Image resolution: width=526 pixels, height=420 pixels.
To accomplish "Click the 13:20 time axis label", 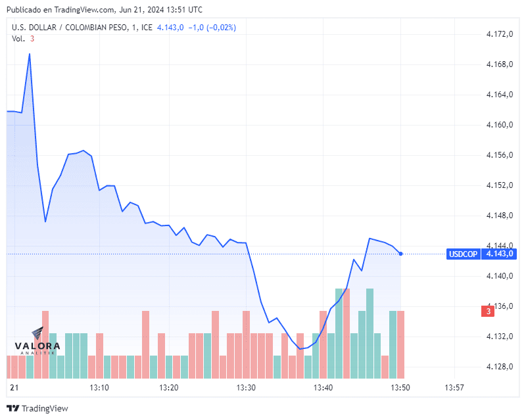I will pos(169,388).
